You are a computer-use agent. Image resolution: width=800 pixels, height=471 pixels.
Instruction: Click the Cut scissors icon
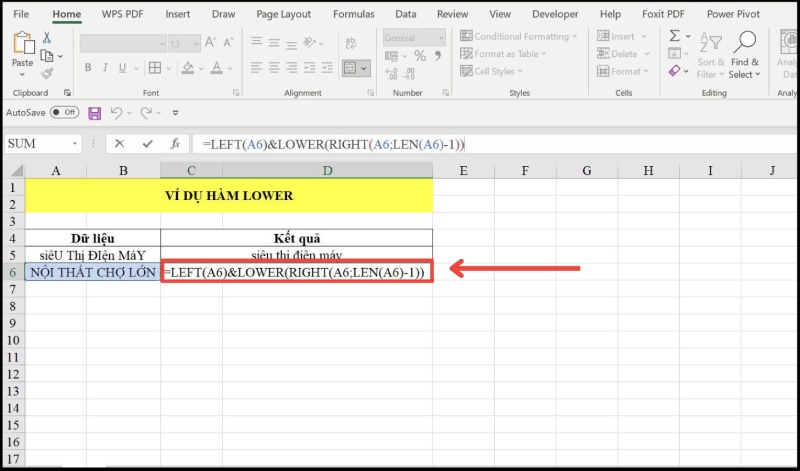[x=47, y=38]
